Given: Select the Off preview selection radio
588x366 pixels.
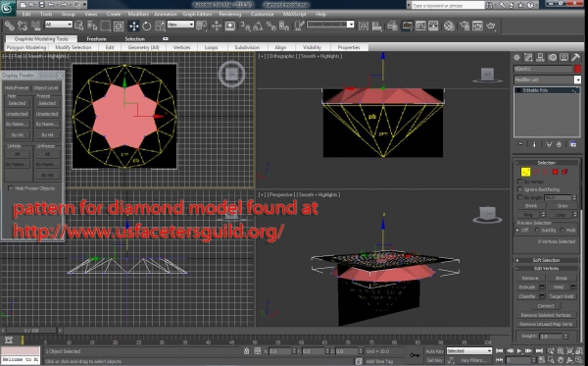Looking at the screenshot, I should [x=517, y=231].
